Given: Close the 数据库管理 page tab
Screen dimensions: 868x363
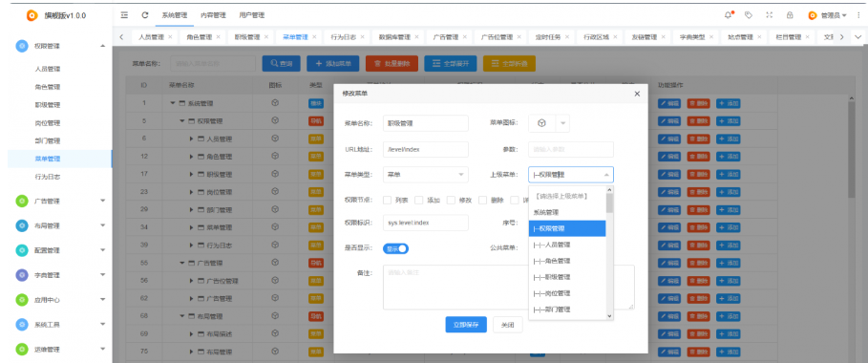Looking at the screenshot, I should (416, 37).
